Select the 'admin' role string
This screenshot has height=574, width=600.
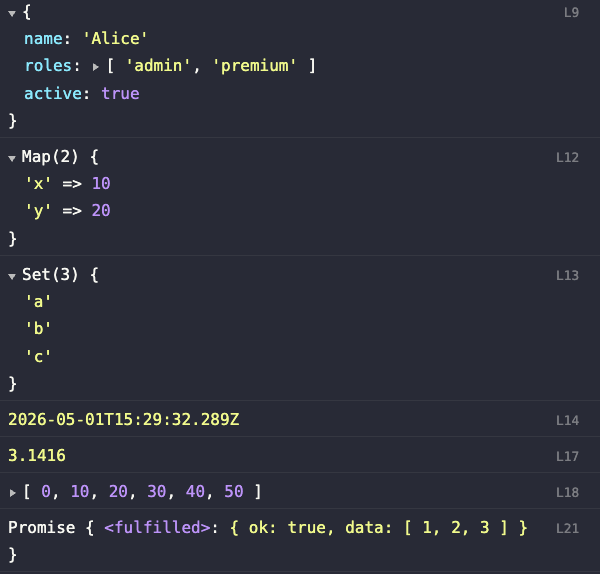tap(158, 66)
